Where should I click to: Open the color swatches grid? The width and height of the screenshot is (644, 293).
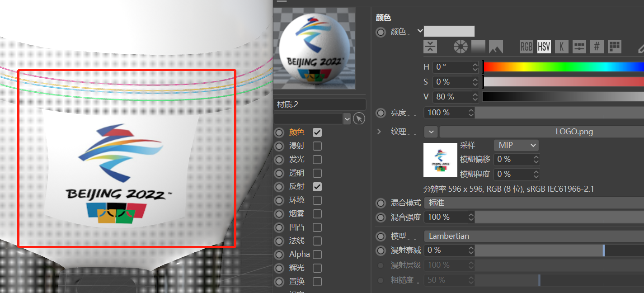614,47
